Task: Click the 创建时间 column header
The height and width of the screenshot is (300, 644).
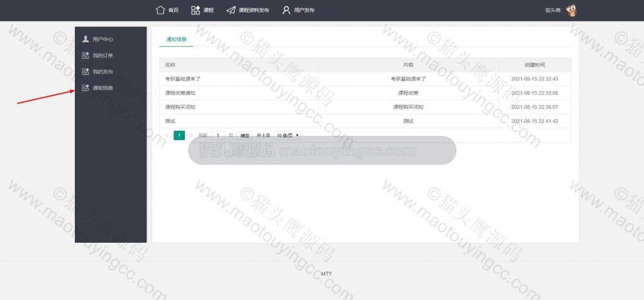Action: [x=535, y=65]
